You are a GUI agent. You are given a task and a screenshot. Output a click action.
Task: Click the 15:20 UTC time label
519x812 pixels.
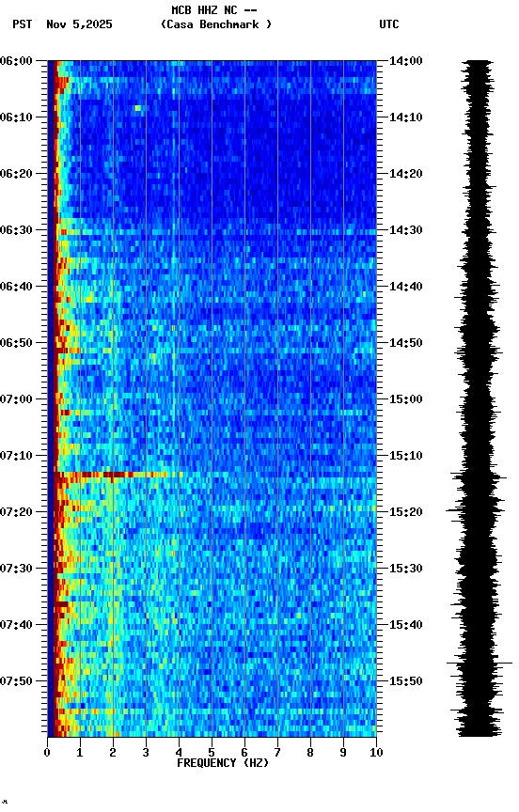(x=406, y=513)
